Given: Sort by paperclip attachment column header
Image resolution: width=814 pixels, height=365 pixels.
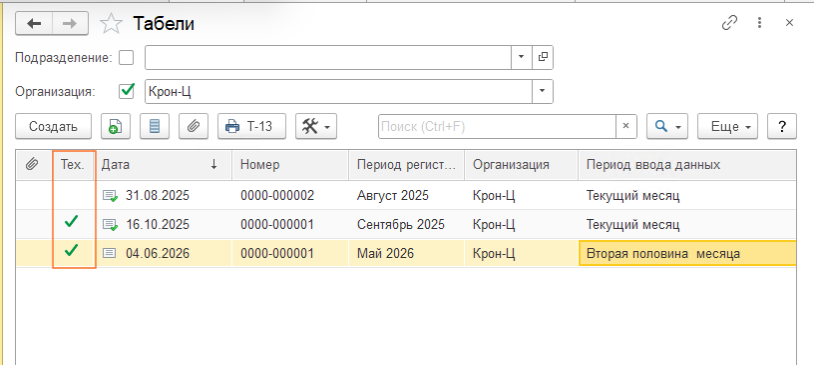Looking at the screenshot, I should click(x=34, y=165).
